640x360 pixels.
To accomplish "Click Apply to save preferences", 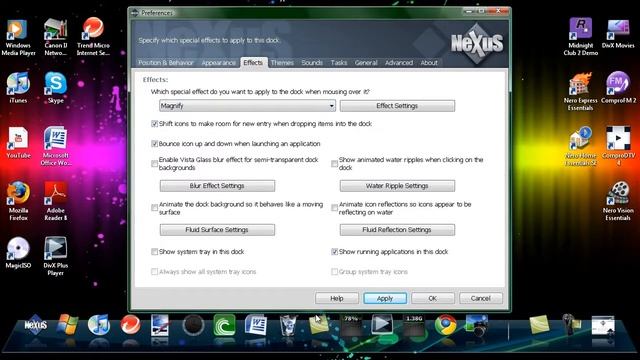I will pyautogui.click(x=385, y=298).
